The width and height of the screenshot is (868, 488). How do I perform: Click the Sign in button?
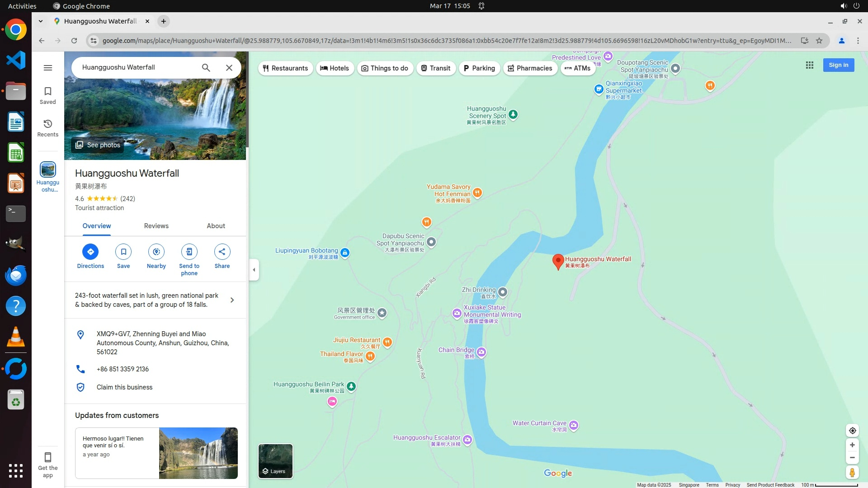[x=838, y=65]
